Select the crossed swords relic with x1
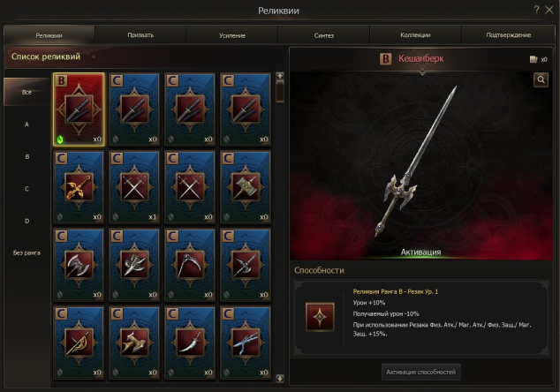The image size is (560, 392). point(134,187)
